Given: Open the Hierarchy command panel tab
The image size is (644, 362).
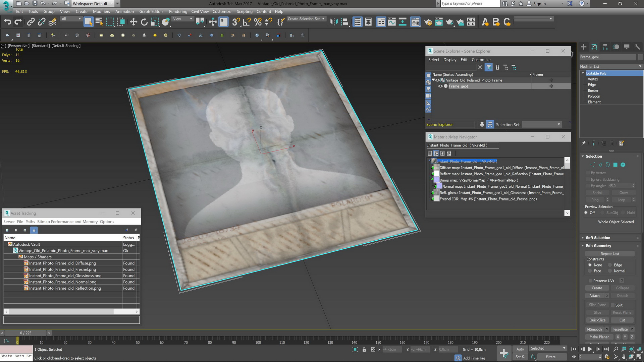Looking at the screenshot, I should [x=605, y=47].
